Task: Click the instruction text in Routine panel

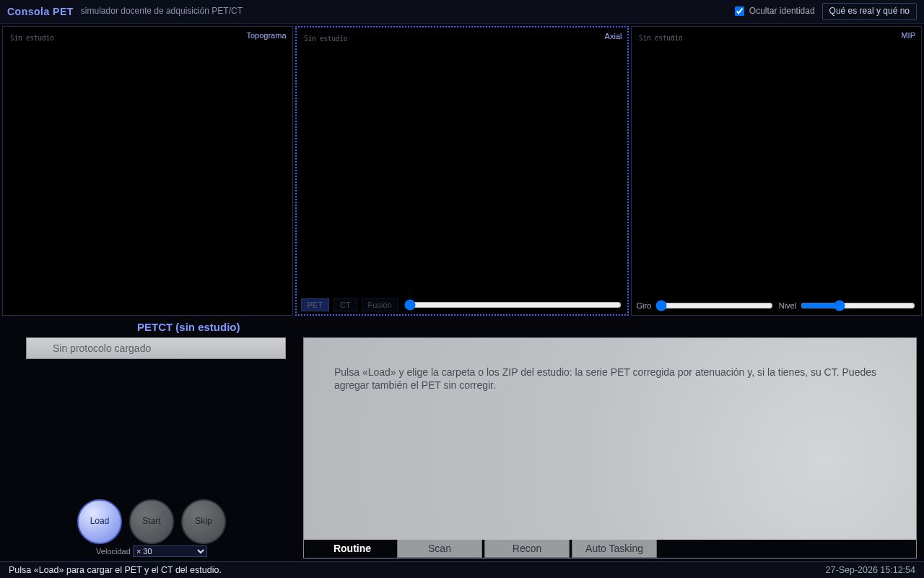Action: pos(605,379)
